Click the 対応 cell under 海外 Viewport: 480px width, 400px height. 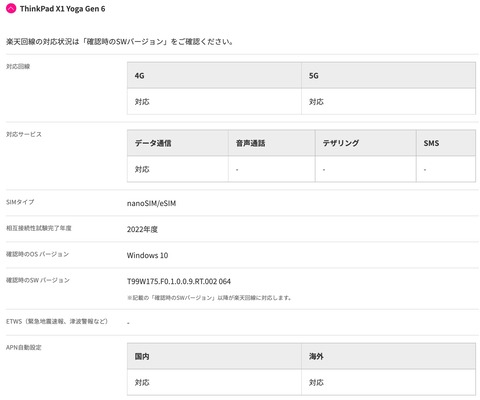pos(388,382)
